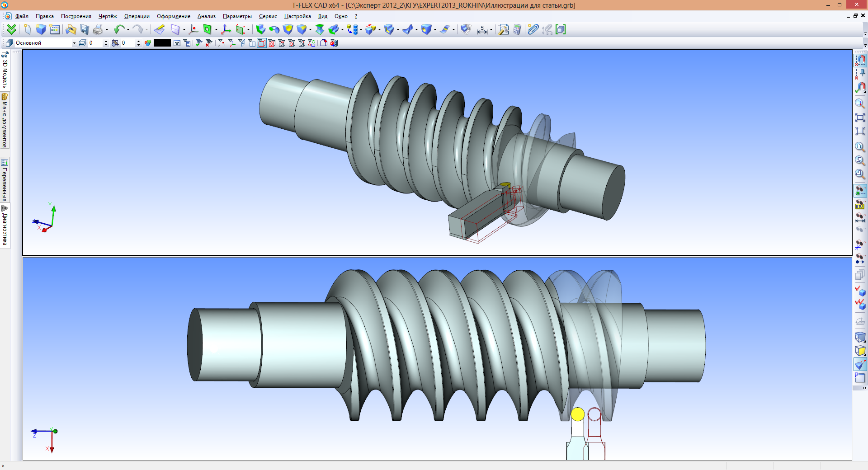This screenshot has height=470, width=868.
Task: Open the 'Основной' layer dropdown
Action: (x=74, y=43)
